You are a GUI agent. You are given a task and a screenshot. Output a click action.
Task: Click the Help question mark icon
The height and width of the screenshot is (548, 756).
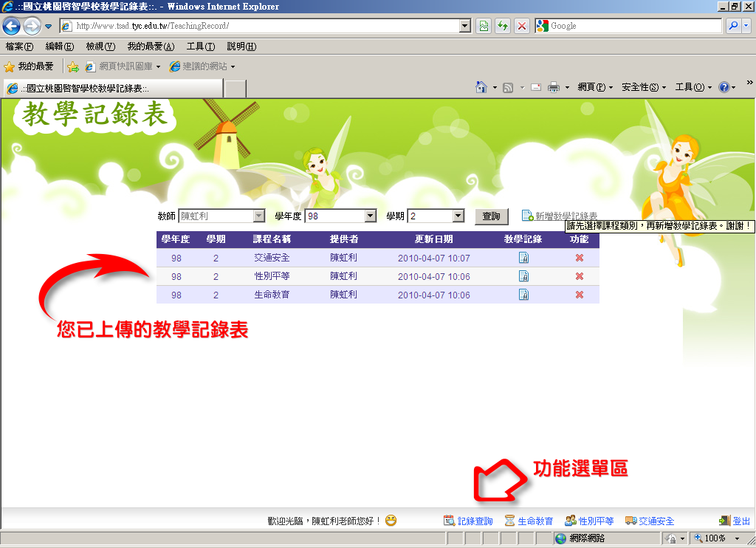724,87
